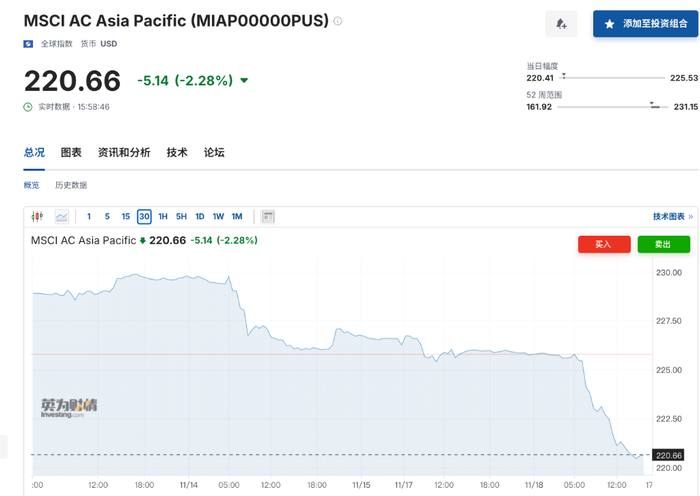Switch to the 图表 tab

[x=71, y=152]
